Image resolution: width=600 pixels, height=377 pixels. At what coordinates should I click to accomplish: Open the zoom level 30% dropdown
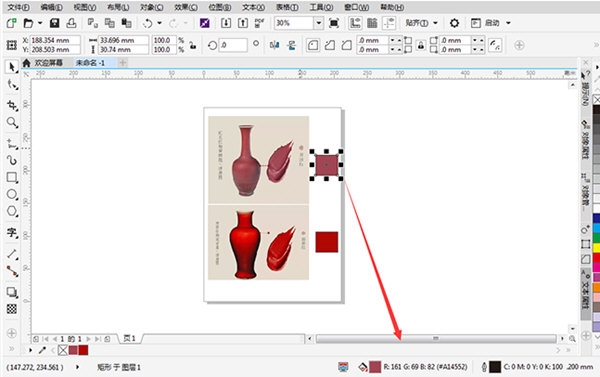click(x=318, y=23)
